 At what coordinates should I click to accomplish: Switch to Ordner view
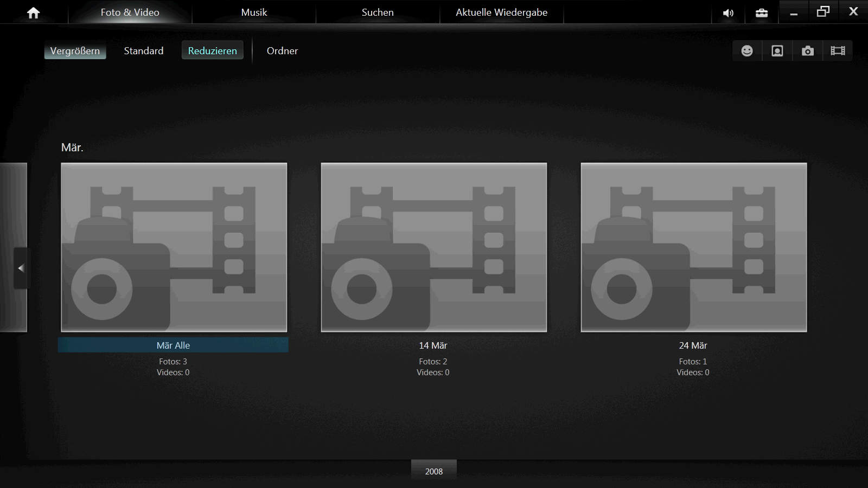tap(282, 50)
